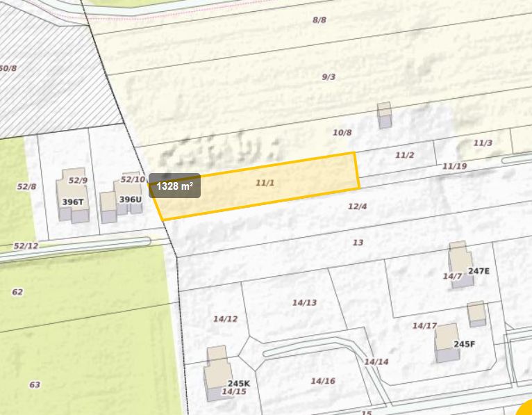Click parcel label 8/8
Viewport: 532px width, 415px height.
(x=319, y=20)
